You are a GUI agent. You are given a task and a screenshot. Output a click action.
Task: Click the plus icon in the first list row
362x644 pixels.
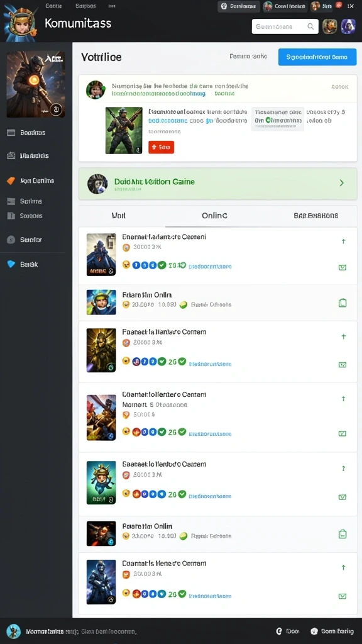coord(344,241)
